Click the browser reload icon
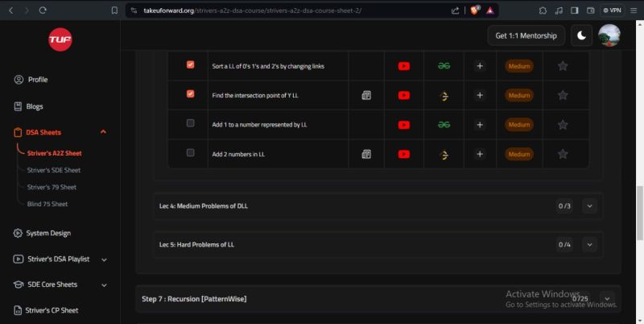This screenshot has height=324, width=644. pyautogui.click(x=43, y=10)
